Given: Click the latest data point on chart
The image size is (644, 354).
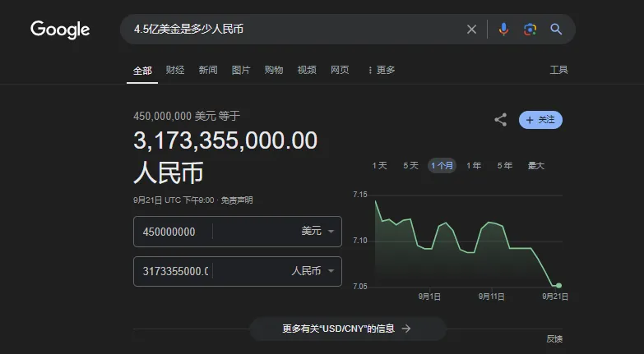Looking at the screenshot, I should click(558, 286).
